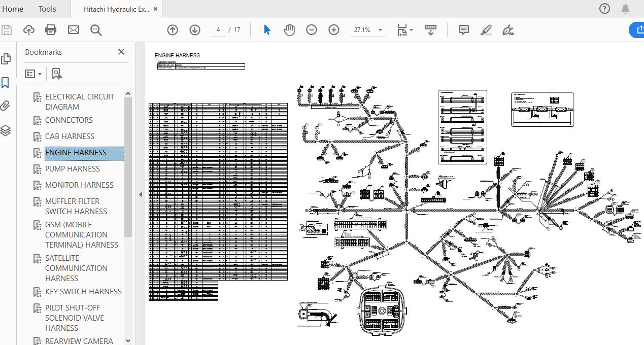Switch to the Tools tab
Screen dimensions: 644x345
click(x=47, y=9)
